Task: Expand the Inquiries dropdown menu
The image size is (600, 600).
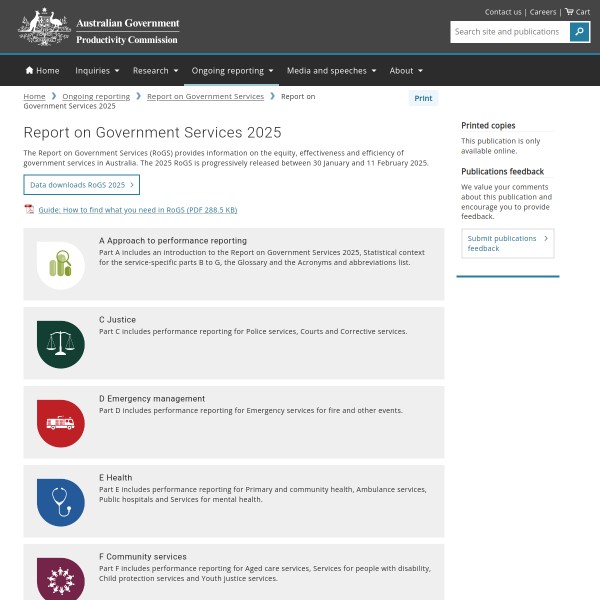Action: [x=97, y=71]
